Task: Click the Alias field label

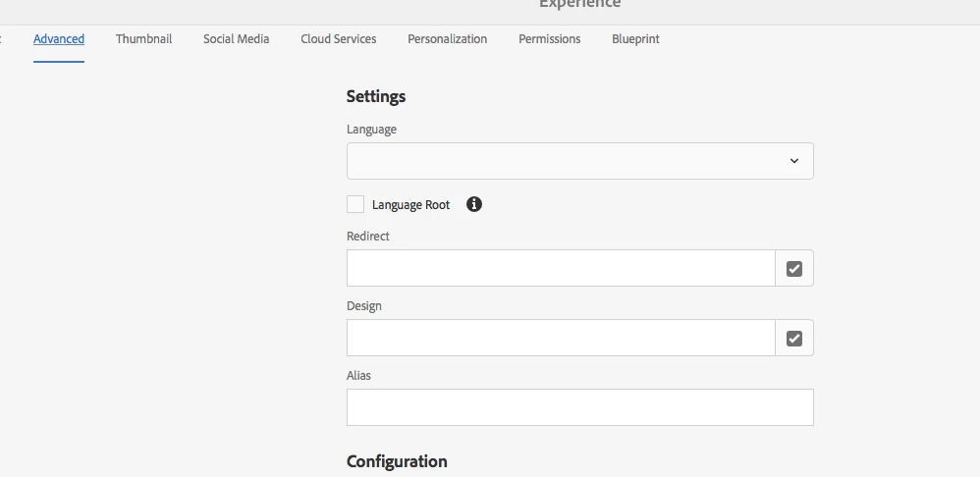Action: 358,376
